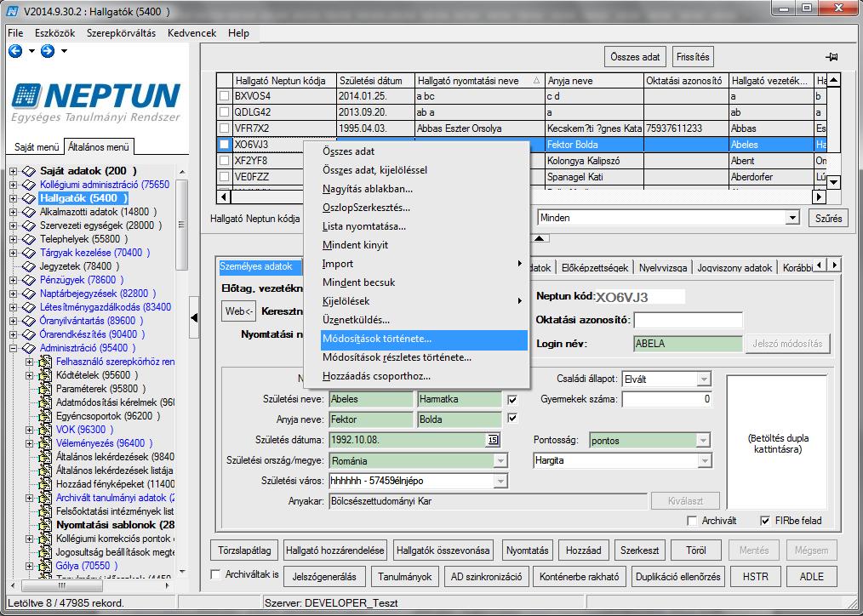Viewport: 863px width, 616px height.
Task: Click the AD szinkronizáció button
Action: [486, 577]
